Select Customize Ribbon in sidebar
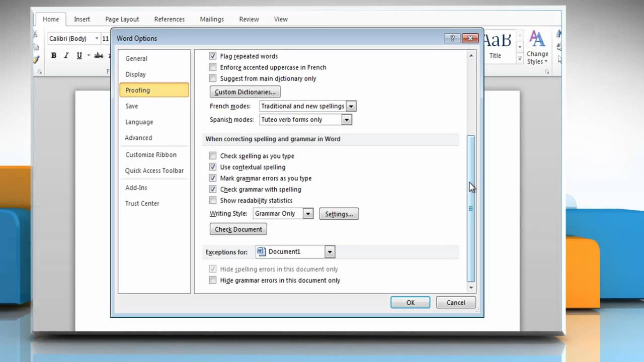Screen dimensions: 644x362 [x=154, y=155]
